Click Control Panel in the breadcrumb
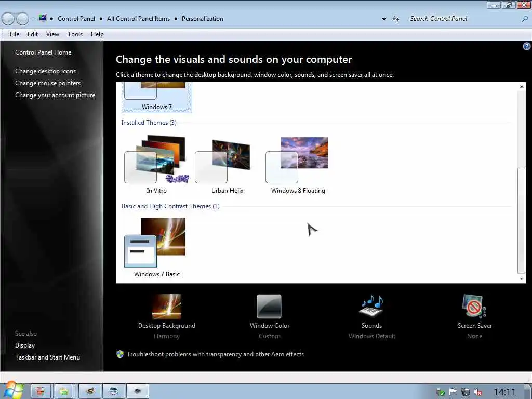This screenshot has width=532, height=399. (76, 19)
